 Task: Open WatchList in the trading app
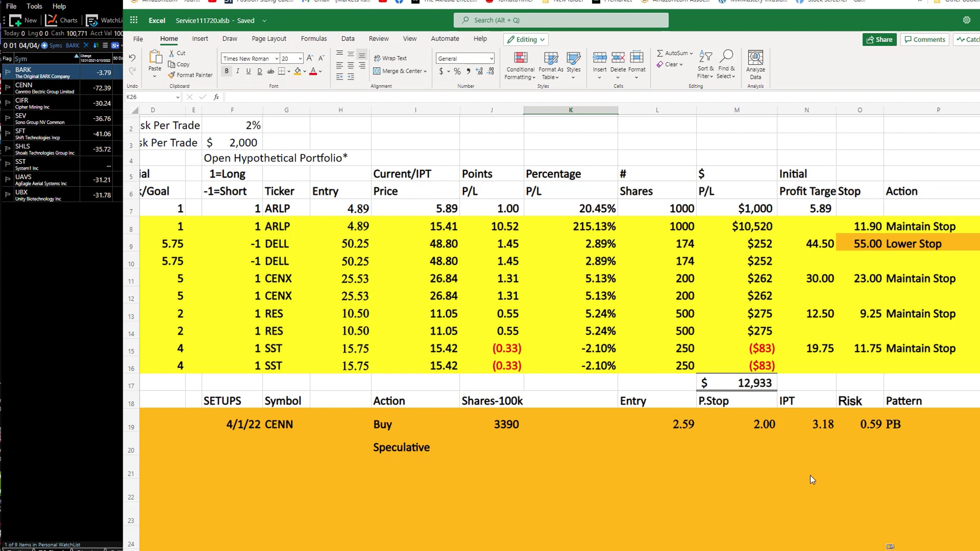tap(104, 20)
